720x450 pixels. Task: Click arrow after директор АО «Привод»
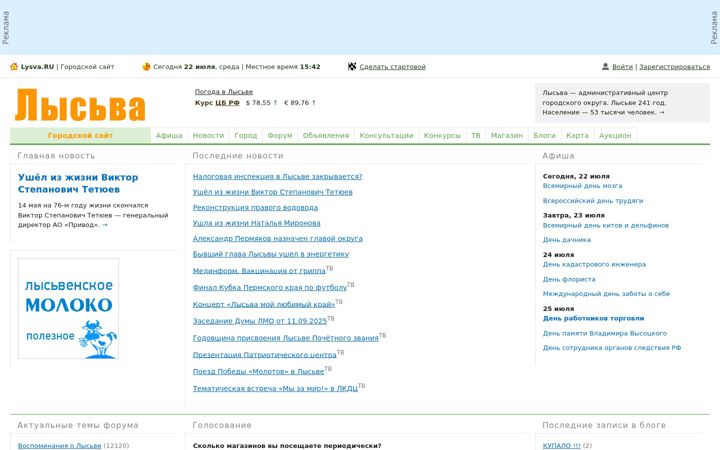[x=105, y=225]
